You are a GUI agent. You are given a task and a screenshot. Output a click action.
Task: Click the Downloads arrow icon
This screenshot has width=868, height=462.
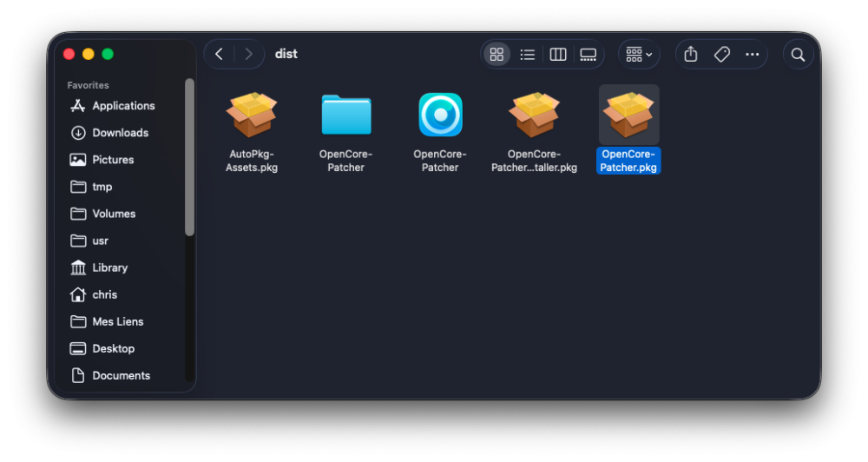pos(78,133)
